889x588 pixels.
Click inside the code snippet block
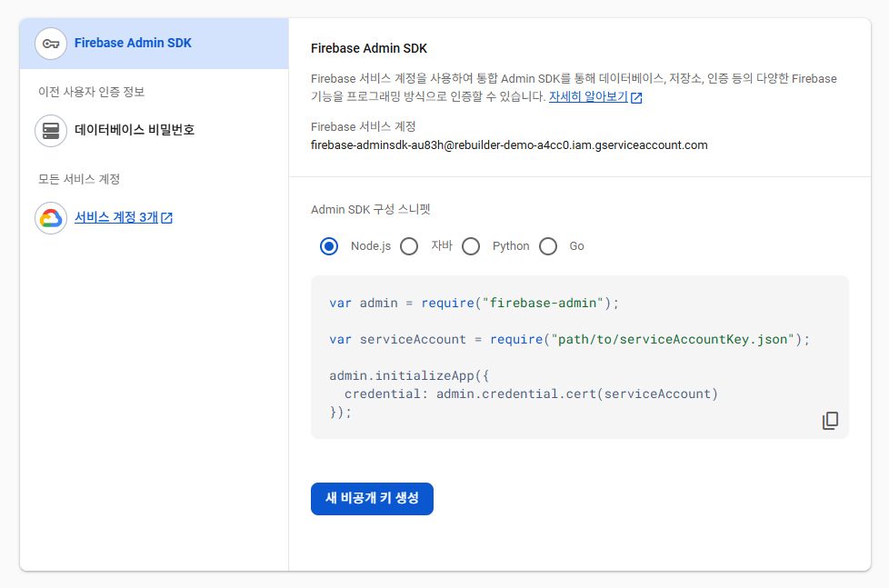click(x=579, y=357)
